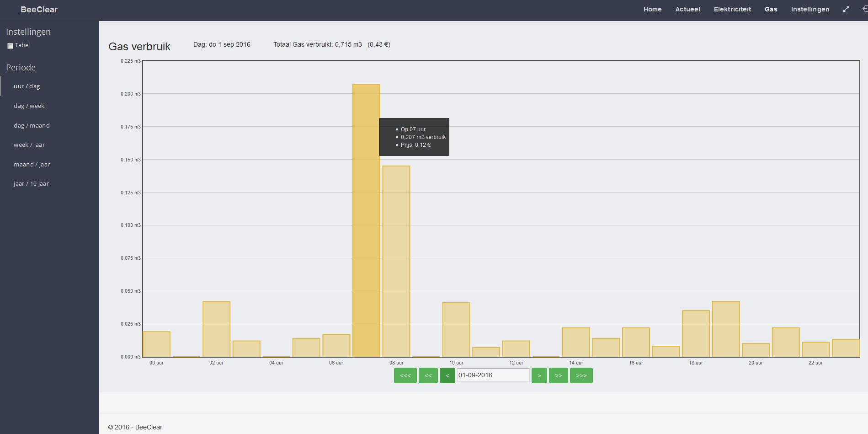Open the Home menu item
Screen dimensions: 868x434
tap(652, 9)
